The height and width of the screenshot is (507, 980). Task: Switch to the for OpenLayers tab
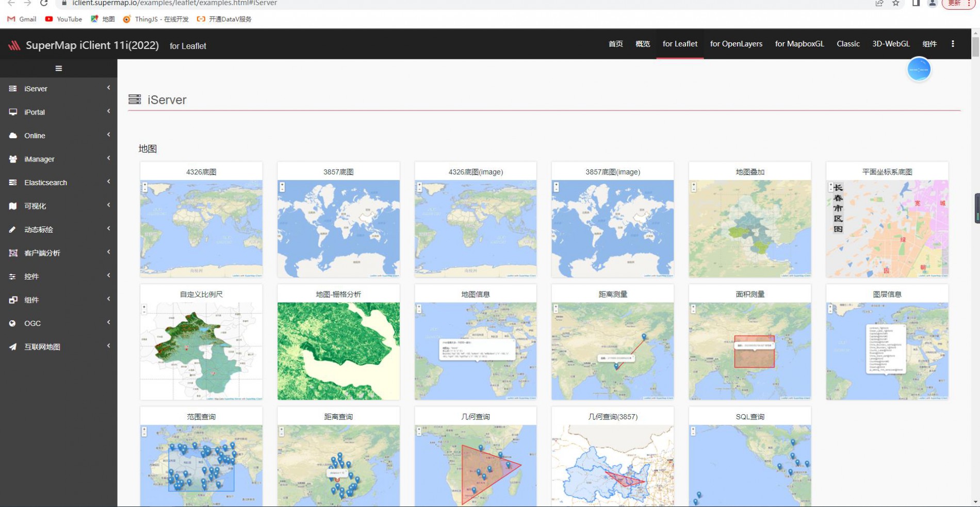(736, 44)
